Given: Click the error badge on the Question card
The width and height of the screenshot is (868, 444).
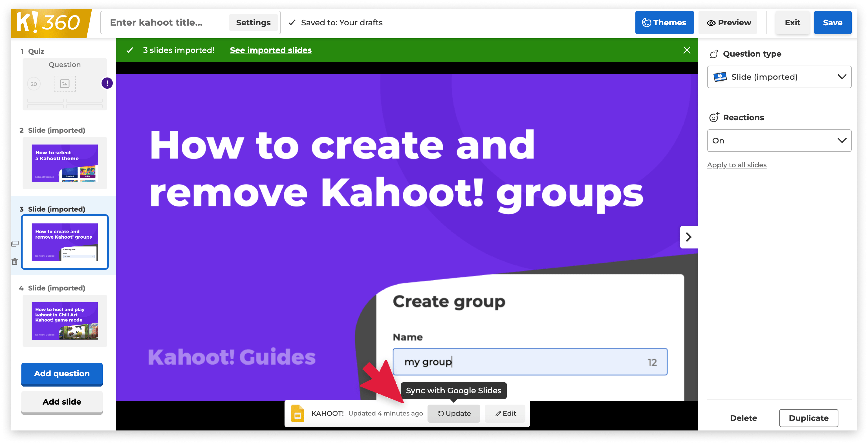Looking at the screenshot, I should coord(106,83).
